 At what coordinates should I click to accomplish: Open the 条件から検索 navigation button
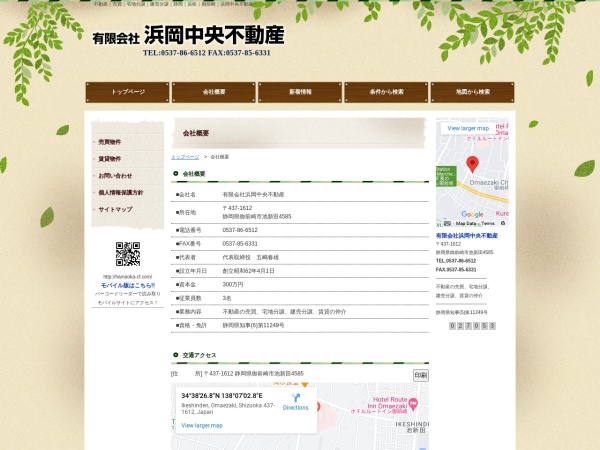(386, 92)
